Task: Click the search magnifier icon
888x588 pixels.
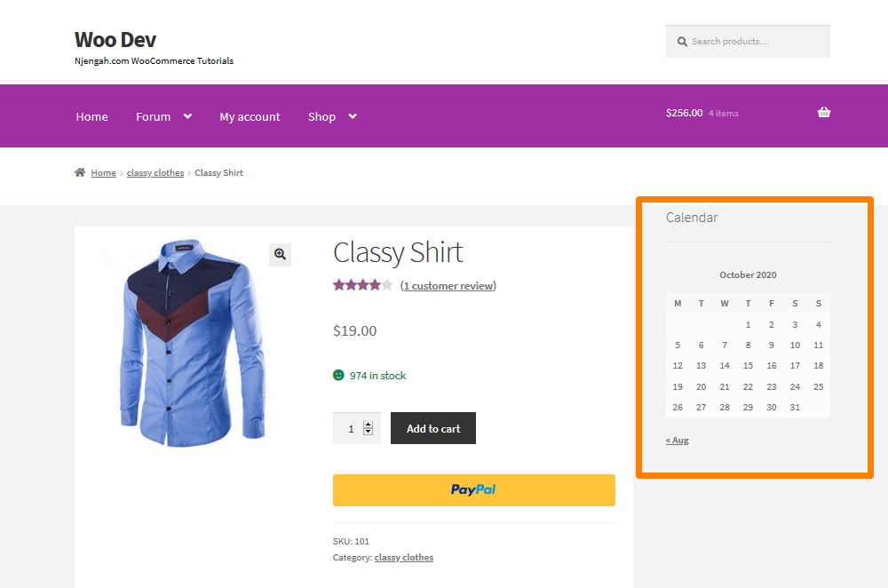Action: (x=682, y=41)
